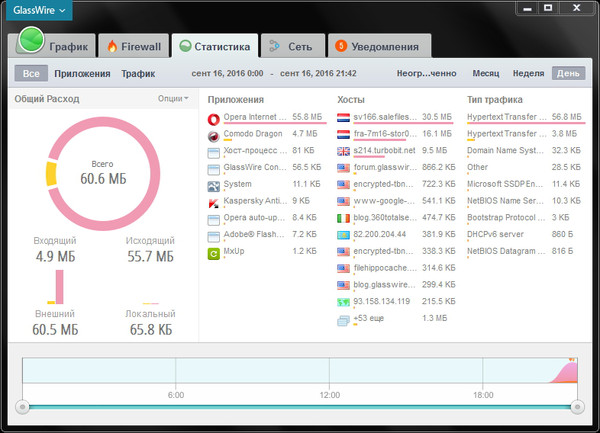Click the flag icon for sv166.salefiles host
This screenshot has width=600, height=433.
[343, 117]
